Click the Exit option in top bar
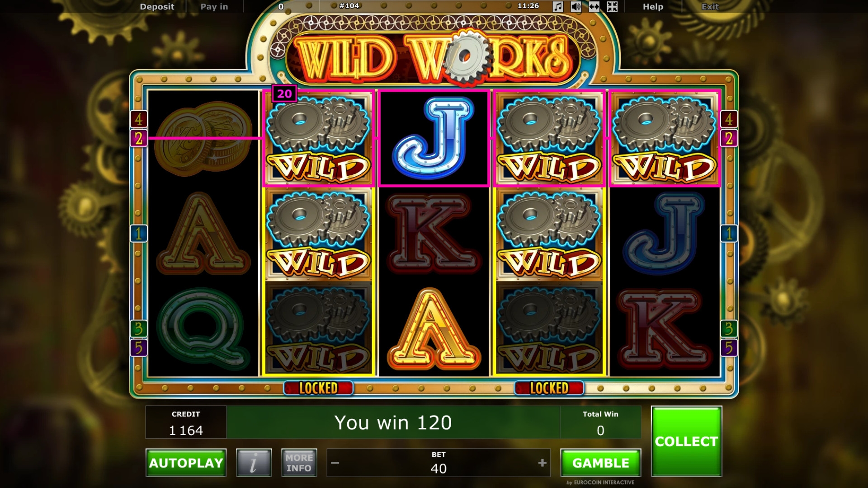Viewport: 868px width, 488px height. click(710, 6)
